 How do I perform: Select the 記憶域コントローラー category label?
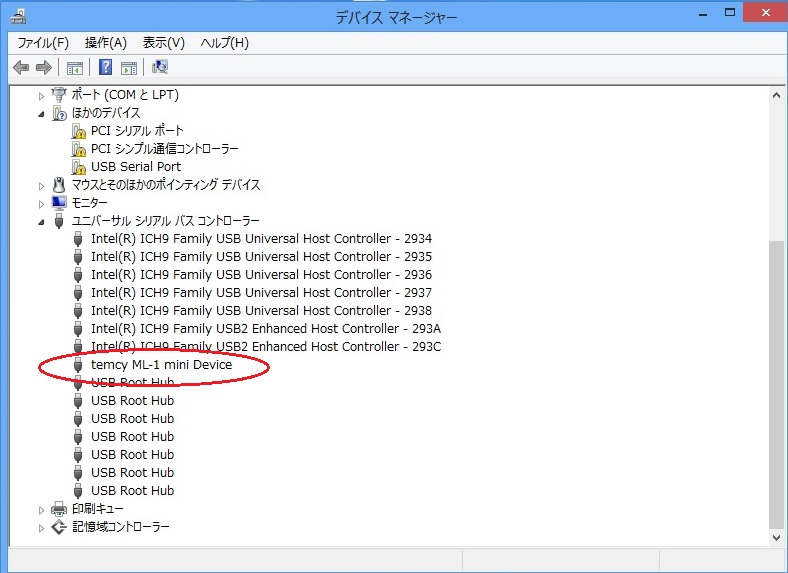pyautogui.click(x=121, y=527)
